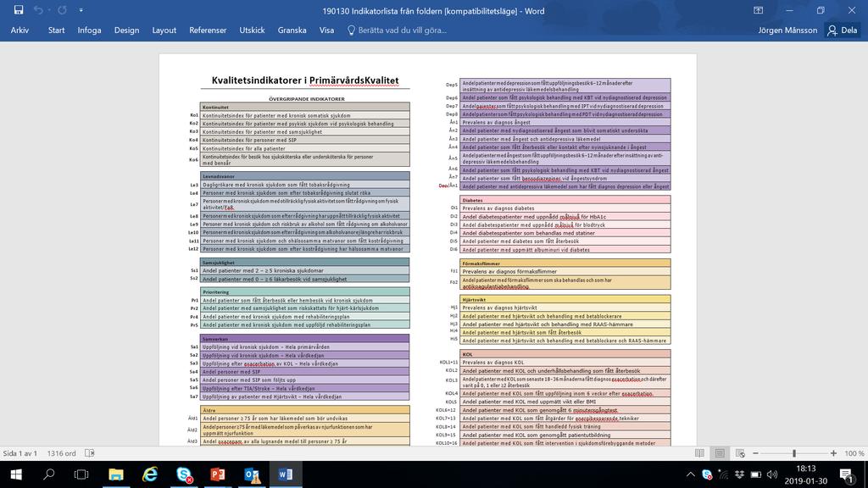
Task: Switch to the Start ribbon tab
Action: click(57, 30)
